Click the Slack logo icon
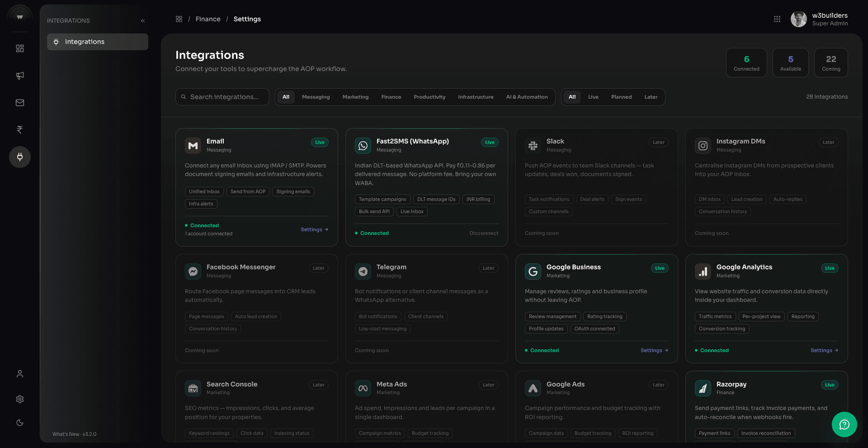Viewport: 868px width, 448px height. [533, 146]
